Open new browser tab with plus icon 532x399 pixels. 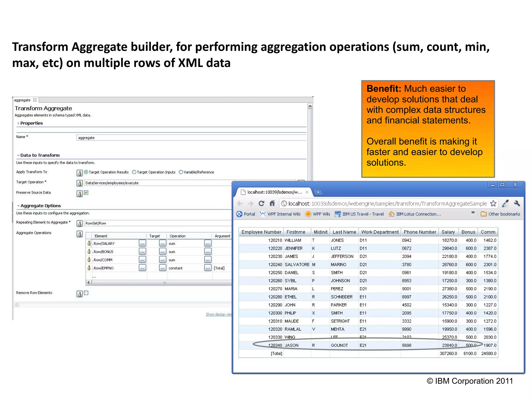click(318, 192)
